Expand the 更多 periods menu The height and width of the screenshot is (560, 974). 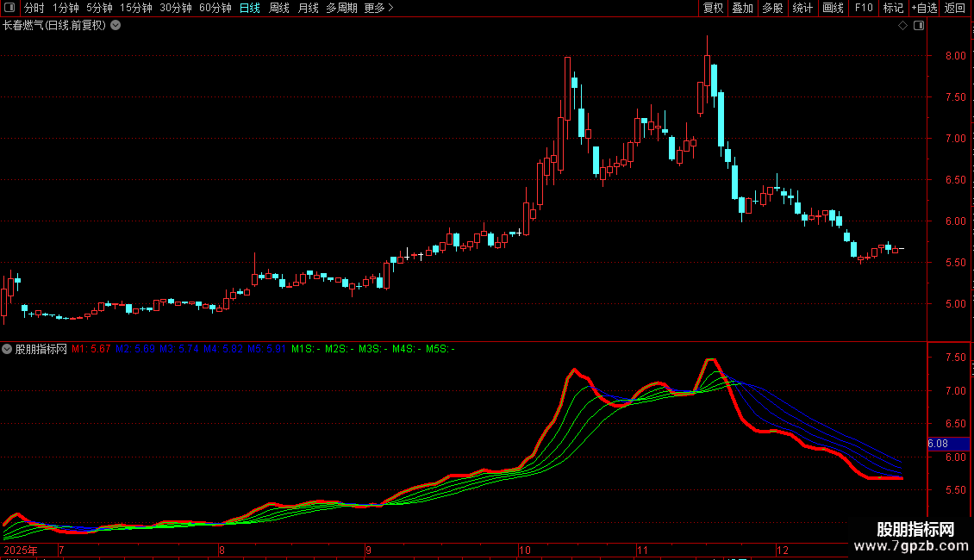378,8
